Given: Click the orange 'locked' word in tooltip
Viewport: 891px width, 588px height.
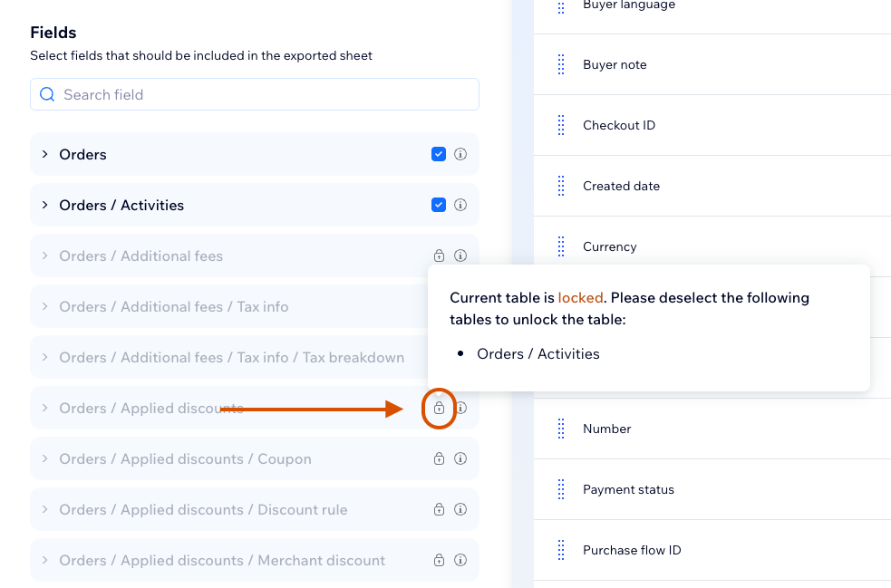Looking at the screenshot, I should tap(580, 298).
